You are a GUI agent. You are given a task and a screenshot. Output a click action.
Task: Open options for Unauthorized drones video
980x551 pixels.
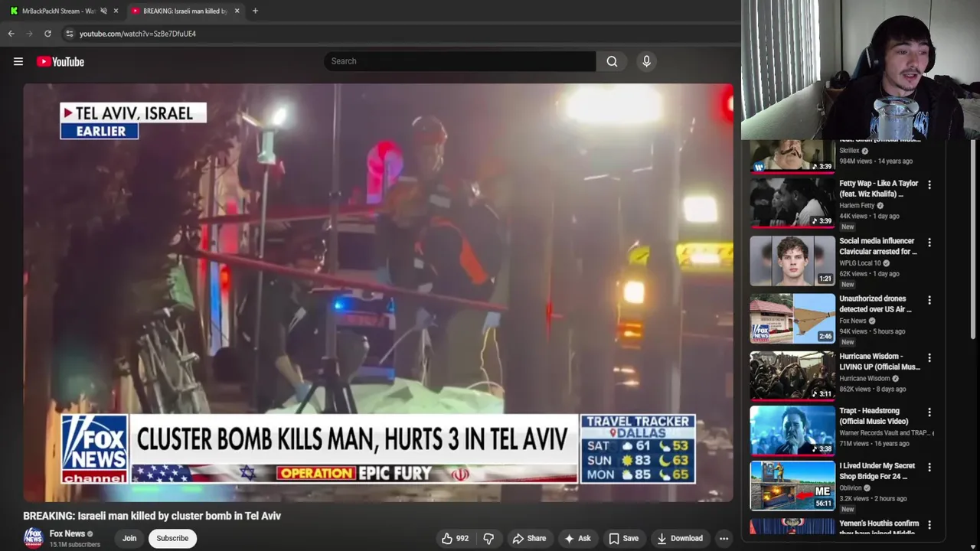tap(929, 300)
